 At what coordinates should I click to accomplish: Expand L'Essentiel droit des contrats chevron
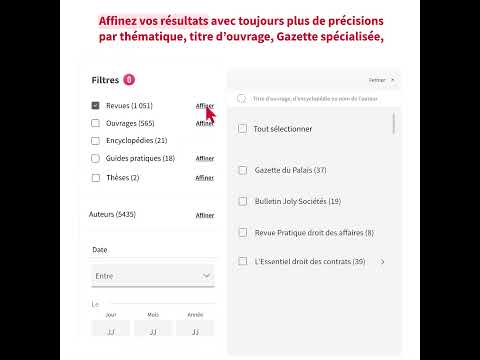tap(382, 262)
